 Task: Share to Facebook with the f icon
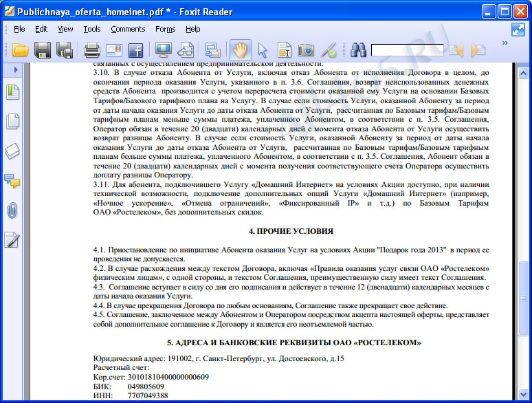click(135, 50)
